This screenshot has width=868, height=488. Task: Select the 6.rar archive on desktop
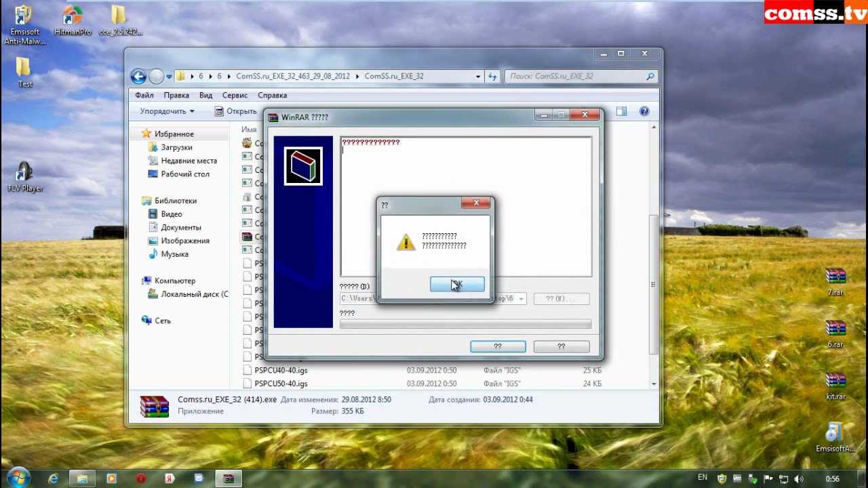835,334
